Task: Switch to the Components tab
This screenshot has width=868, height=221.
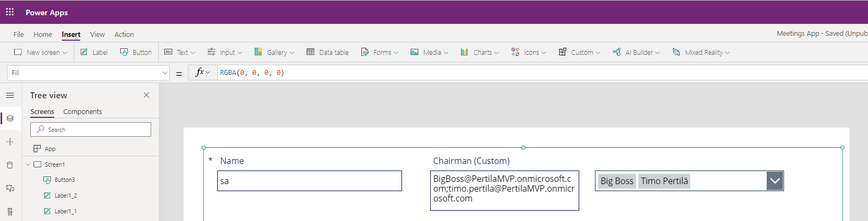Action: point(82,112)
